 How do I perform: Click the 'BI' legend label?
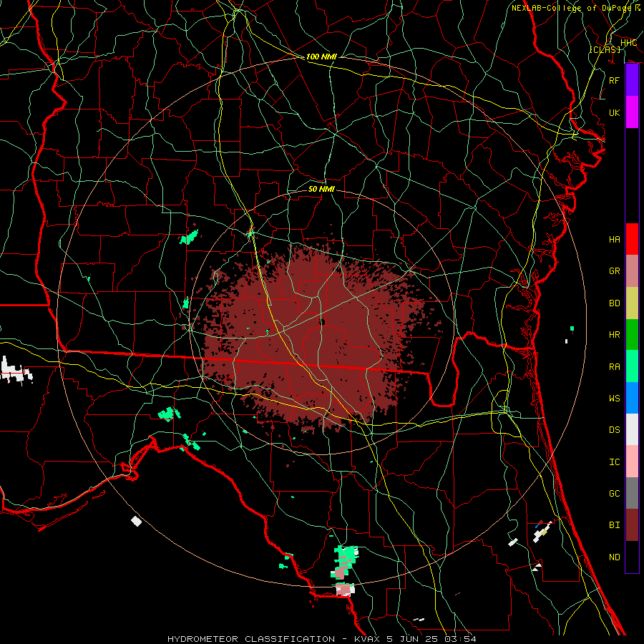(x=614, y=525)
